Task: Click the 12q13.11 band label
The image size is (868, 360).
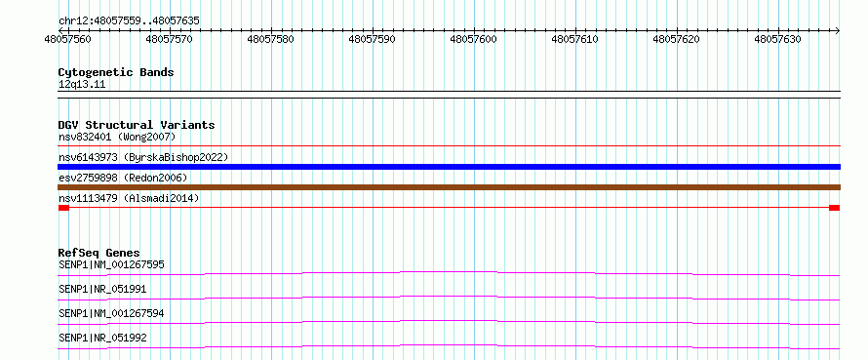Action: [82, 85]
